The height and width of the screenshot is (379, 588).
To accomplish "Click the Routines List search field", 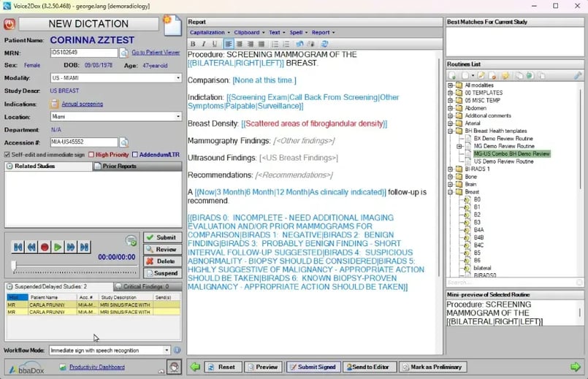I will pyautogui.click(x=511, y=283).
